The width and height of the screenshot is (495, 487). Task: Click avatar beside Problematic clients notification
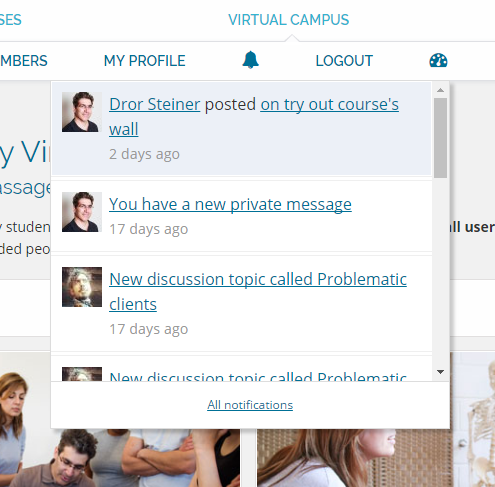tap(82, 287)
